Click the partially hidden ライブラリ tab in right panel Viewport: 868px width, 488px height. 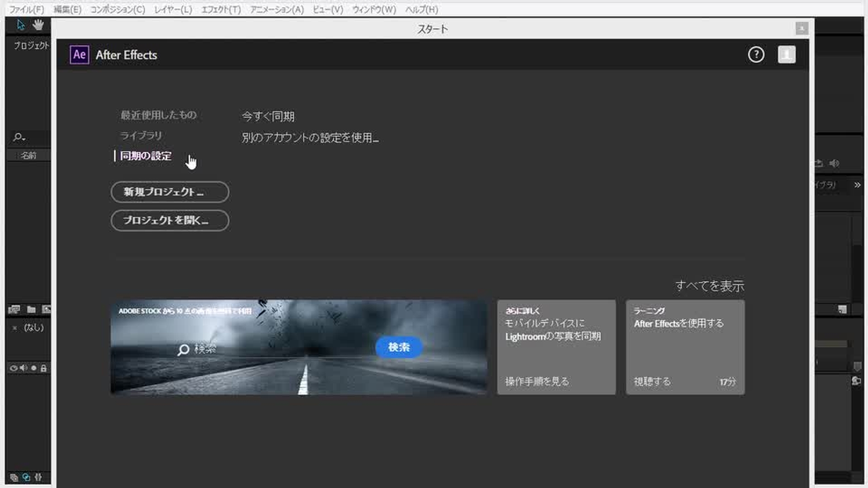click(x=826, y=185)
